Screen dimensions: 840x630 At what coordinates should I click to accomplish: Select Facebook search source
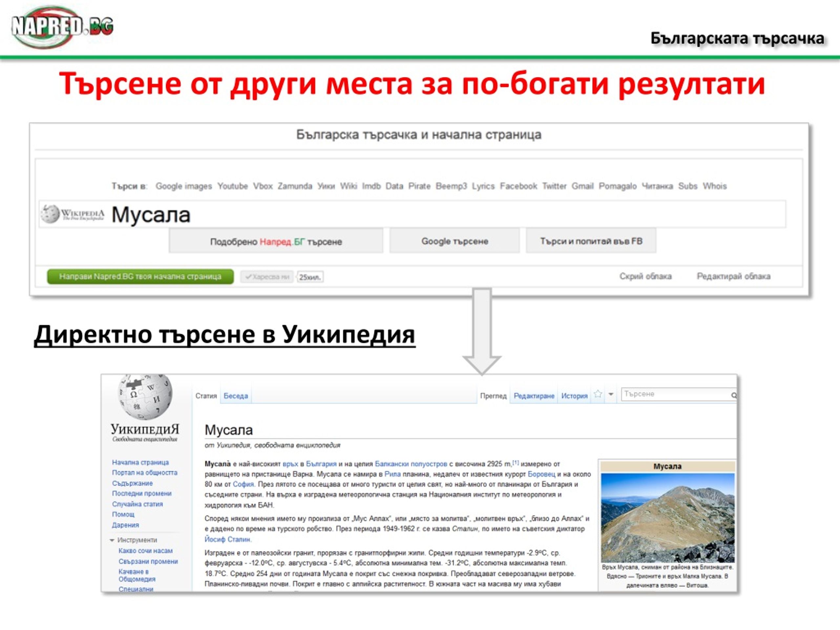click(x=518, y=186)
